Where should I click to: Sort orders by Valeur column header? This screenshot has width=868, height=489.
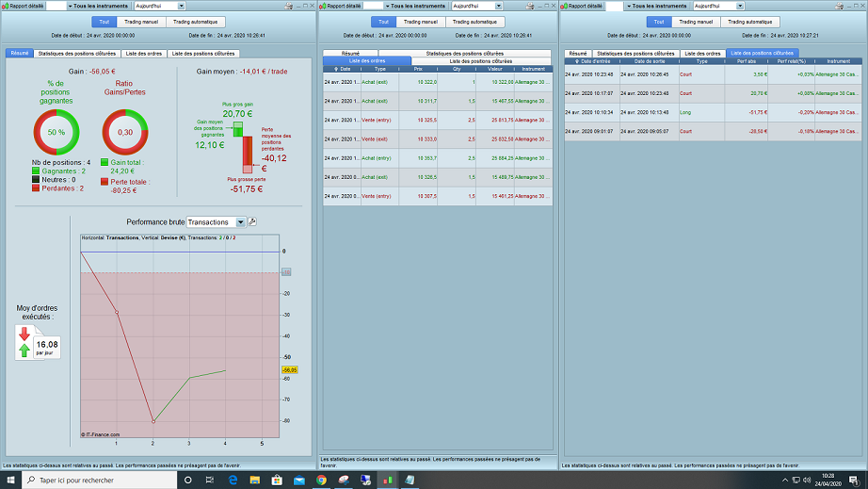click(495, 69)
